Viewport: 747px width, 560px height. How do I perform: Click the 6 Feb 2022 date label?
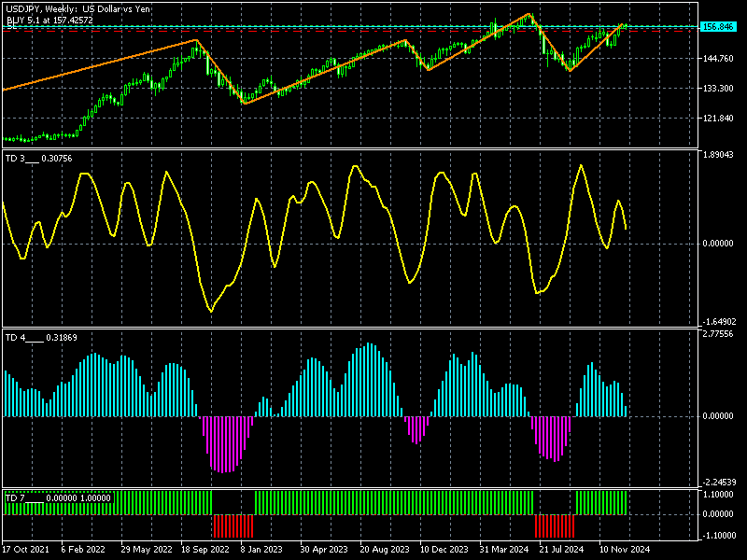coord(83,549)
